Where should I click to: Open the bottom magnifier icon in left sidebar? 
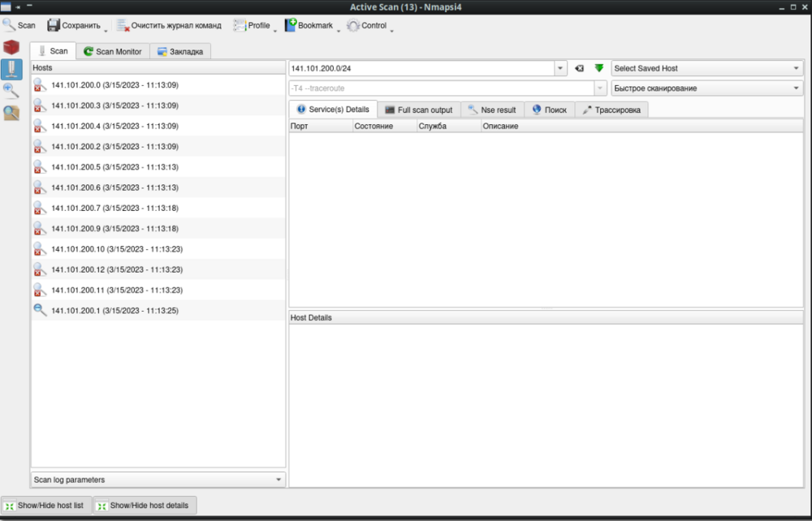pos(11,113)
